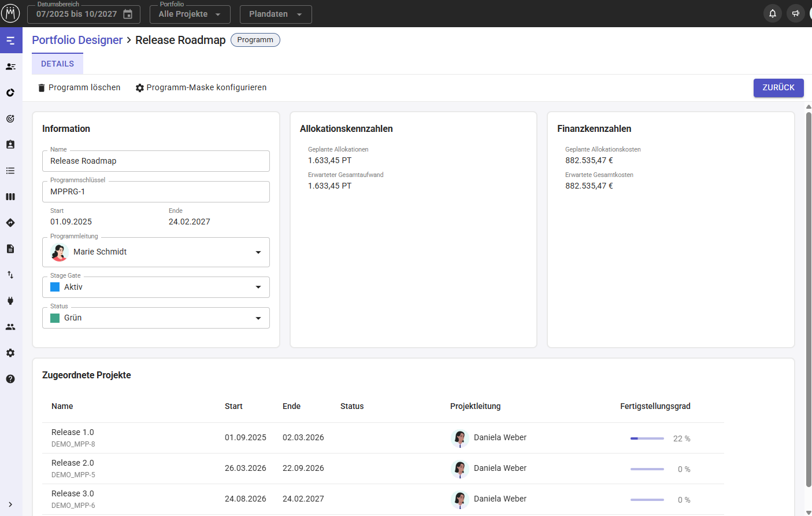This screenshot has width=812, height=516.
Task: Open the team members sidebar icon
Action: pos(10,327)
